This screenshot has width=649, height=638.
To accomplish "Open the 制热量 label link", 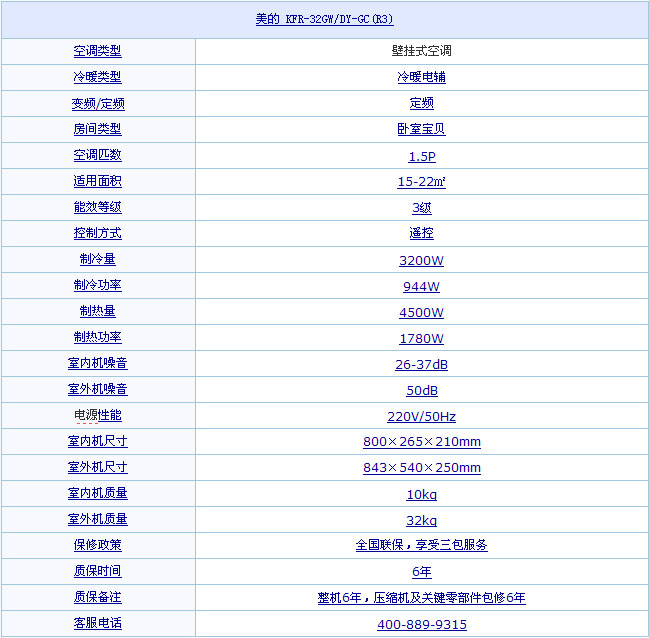I will click(98, 311).
